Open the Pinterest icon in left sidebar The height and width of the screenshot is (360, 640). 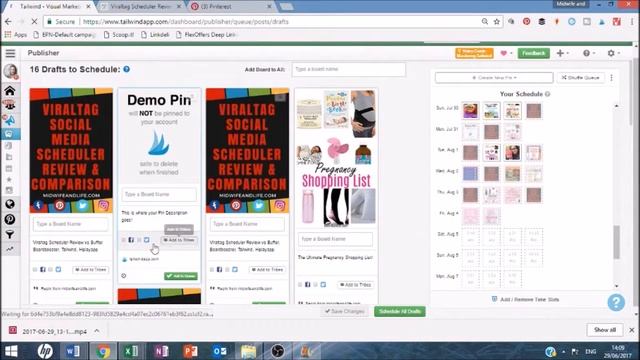point(10,219)
